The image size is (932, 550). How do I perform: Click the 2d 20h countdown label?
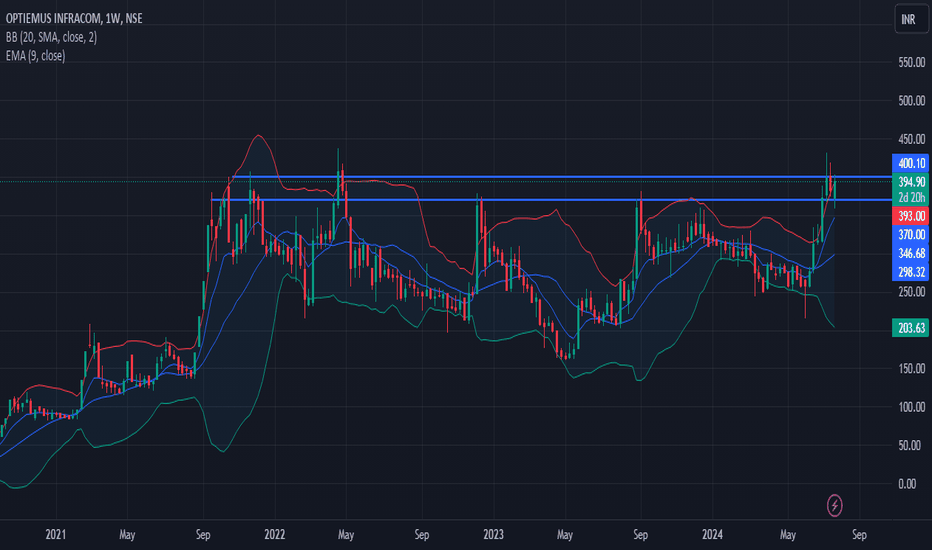tap(911, 198)
